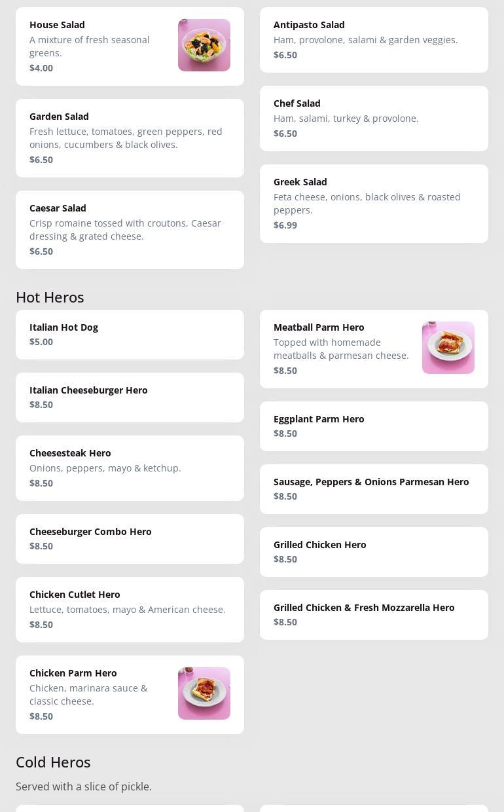The width and height of the screenshot is (504, 812).
Task: View the Chicken Parm Hero photo
Action: tap(204, 693)
